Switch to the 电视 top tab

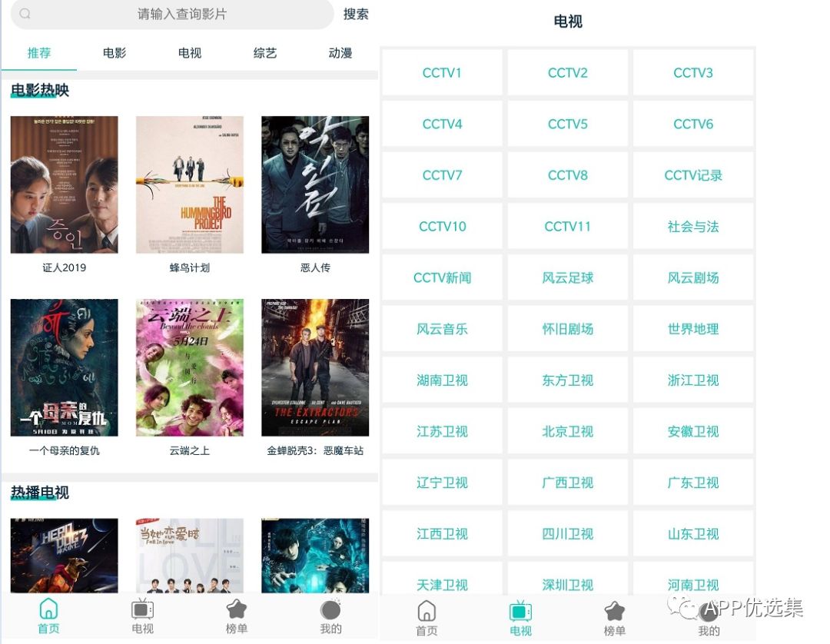pyautogui.click(x=190, y=53)
